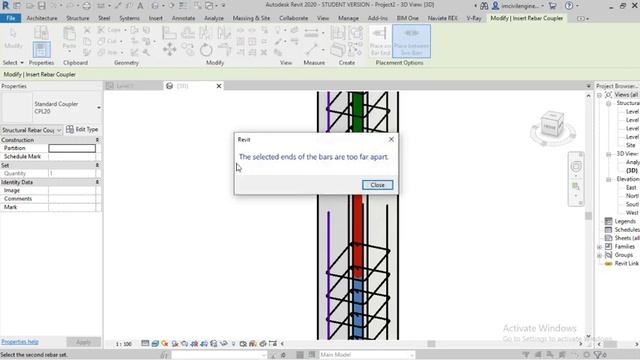Open the Help question mark icon
The width and height of the screenshot is (640, 360).
coord(569,6)
